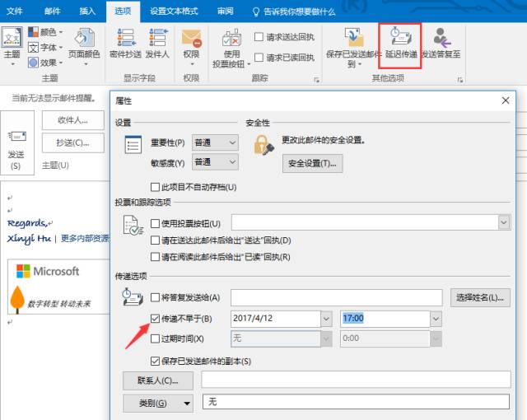Toggle the 发件人 From field
Screen dimensions: 527x420
pos(157,43)
